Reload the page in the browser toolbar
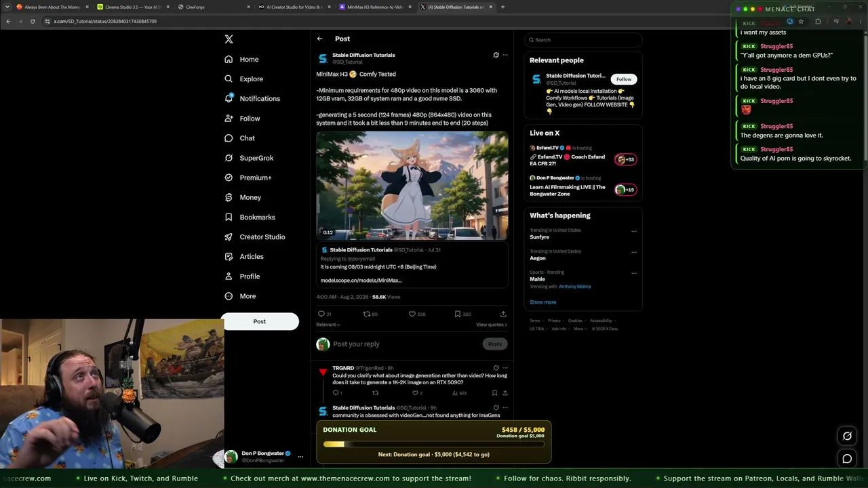 pyautogui.click(x=33, y=21)
